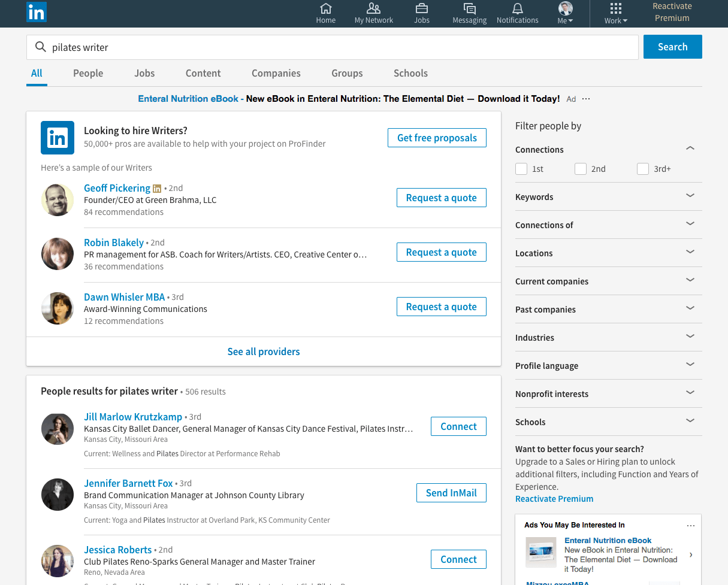Open Geoff Pickering's profile name link
The image size is (728, 585).
(117, 188)
